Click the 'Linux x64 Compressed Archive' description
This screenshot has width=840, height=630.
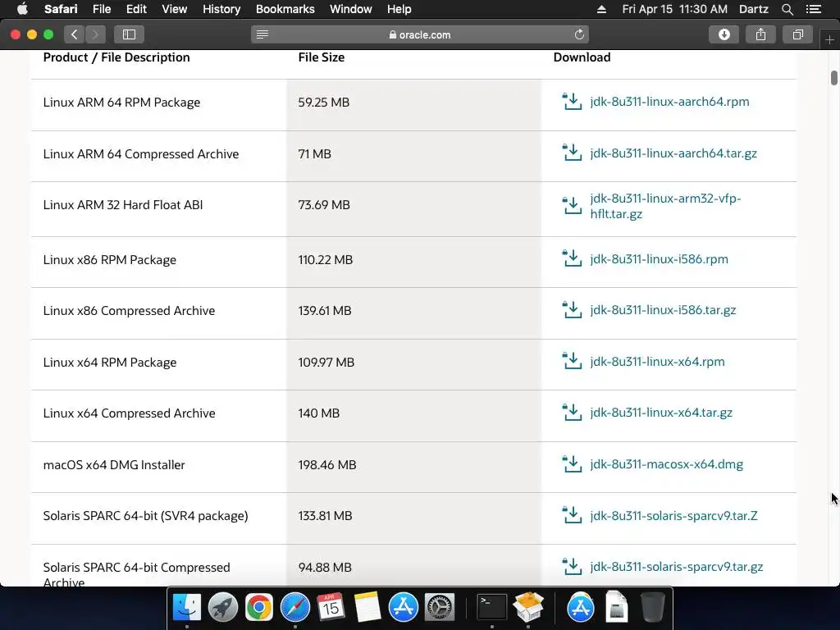[129, 413]
